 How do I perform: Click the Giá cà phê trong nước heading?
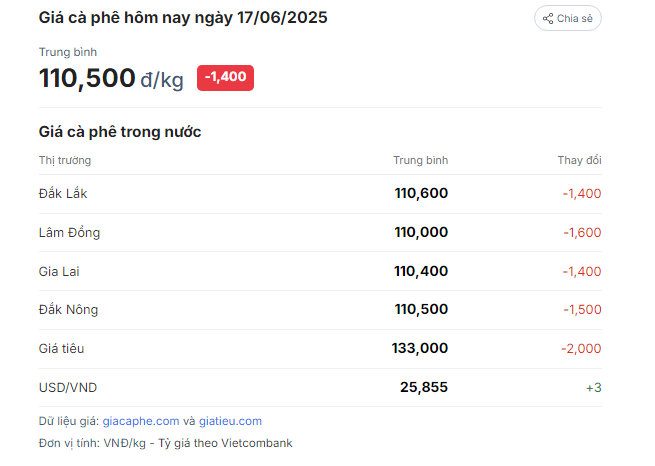[120, 132]
